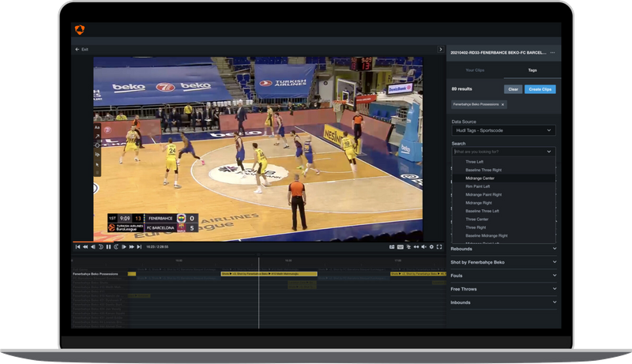Viewport: 632px width, 364px height.
Task: Collapse the side panel with the arrow button
Action: pyautogui.click(x=441, y=49)
